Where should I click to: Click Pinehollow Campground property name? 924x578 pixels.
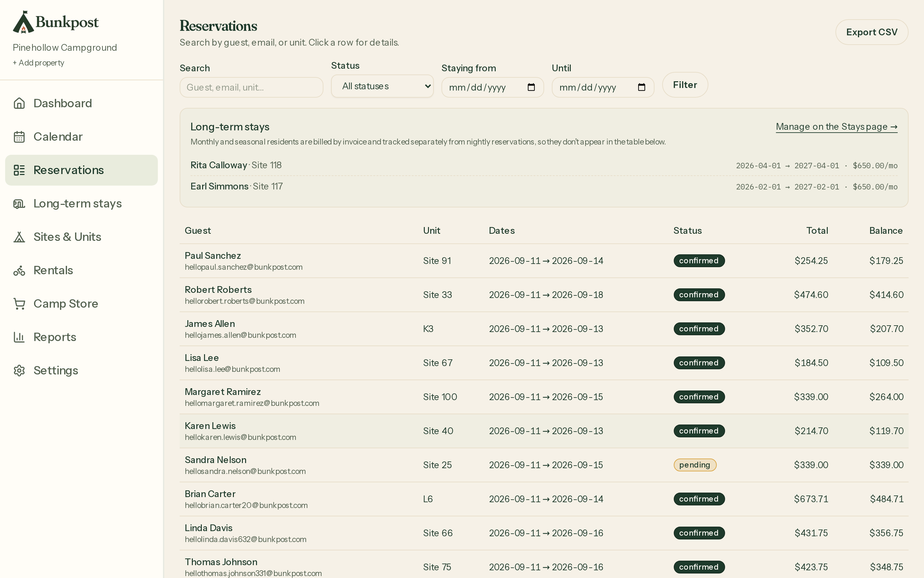65,48
